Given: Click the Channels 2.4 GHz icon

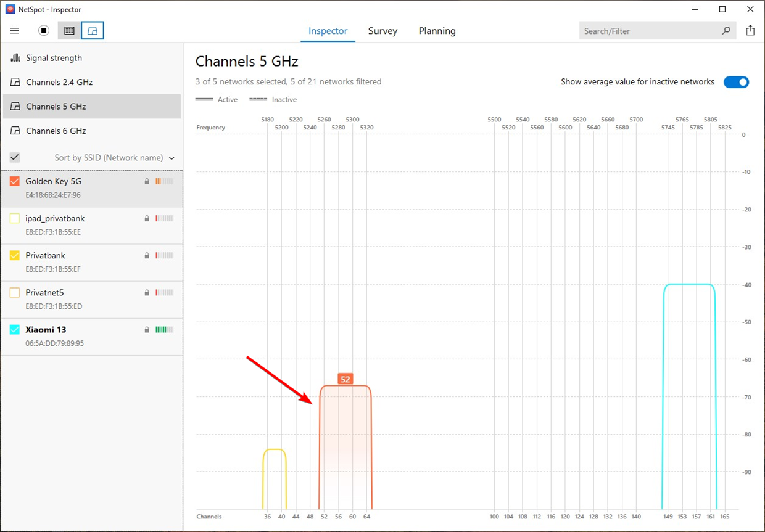Looking at the screenshot, I should coord(14,81).
